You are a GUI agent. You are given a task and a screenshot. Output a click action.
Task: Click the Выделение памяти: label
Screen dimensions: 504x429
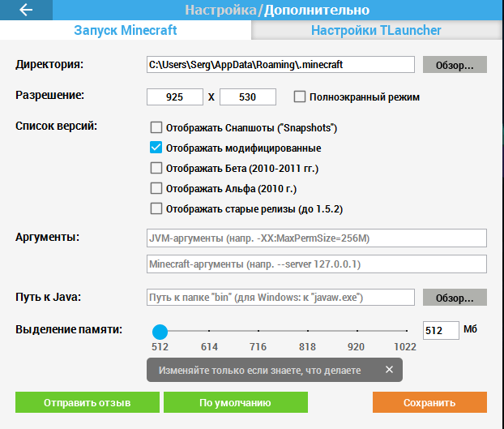pyautogui.click(x=69, y=329)
